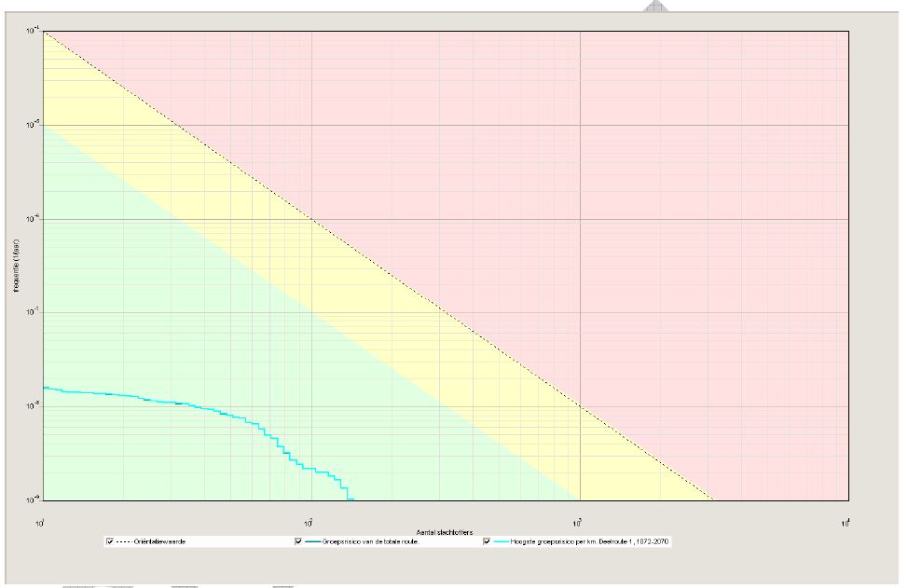Click the dark teal line sample in legend
This screenshot has height=588, width=908.
(x=312, y=542)
